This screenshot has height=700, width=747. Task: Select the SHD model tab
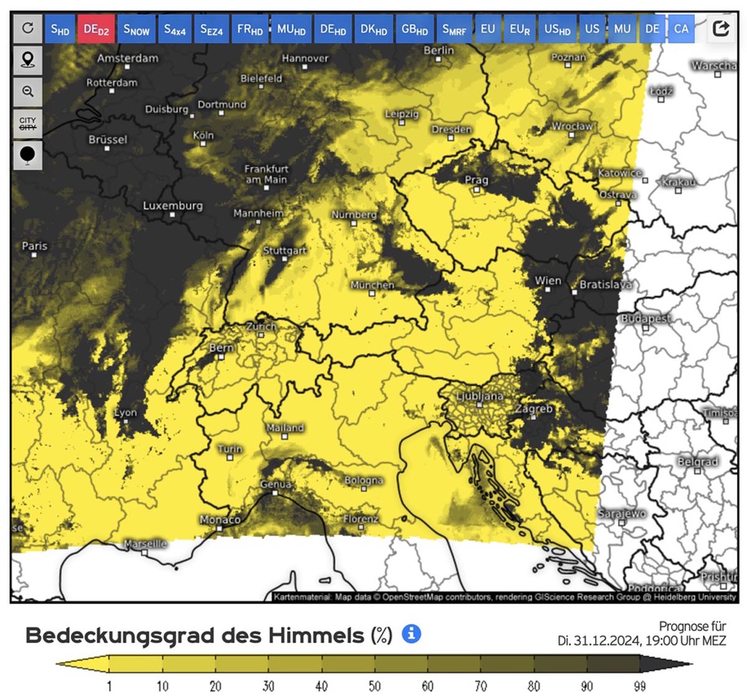60,29
